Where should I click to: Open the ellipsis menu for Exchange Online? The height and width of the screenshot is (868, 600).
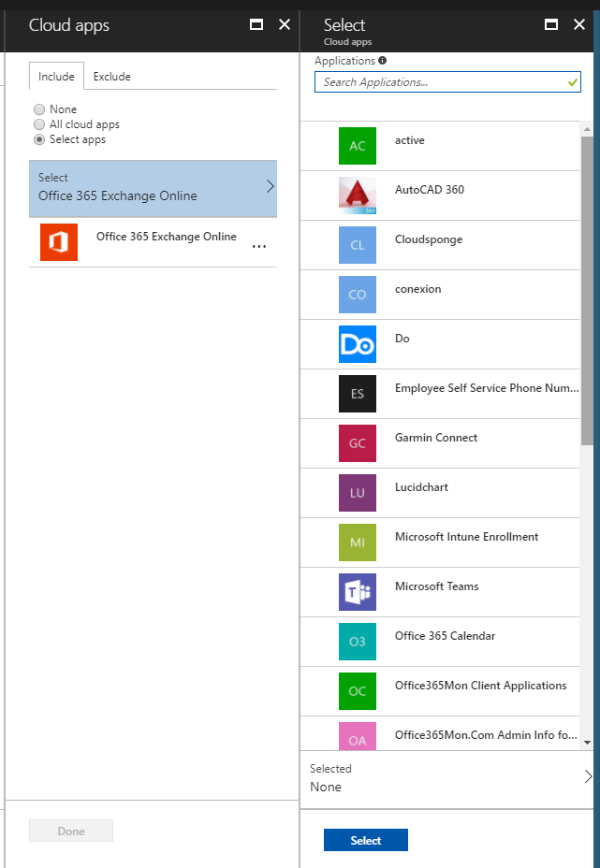coord(259,246)
